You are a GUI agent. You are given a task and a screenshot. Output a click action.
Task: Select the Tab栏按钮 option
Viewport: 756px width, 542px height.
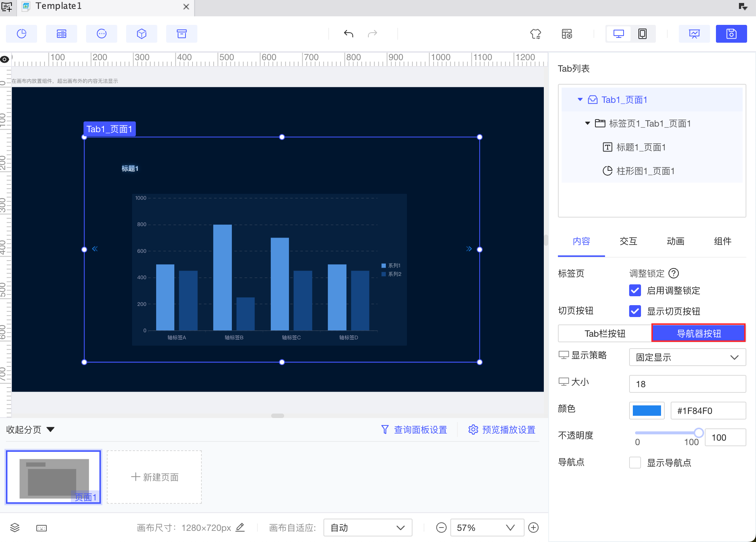click(605, 333)
